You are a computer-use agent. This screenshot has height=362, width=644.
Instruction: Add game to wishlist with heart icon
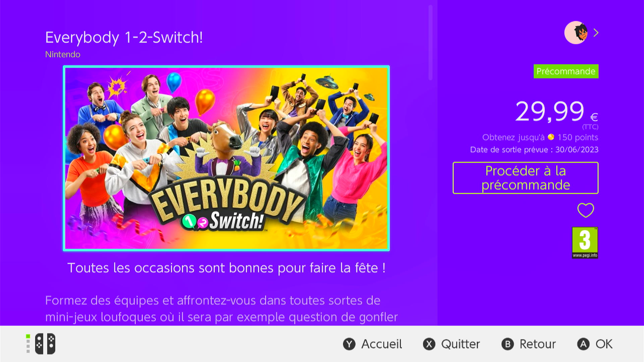[x=586, y=210]
